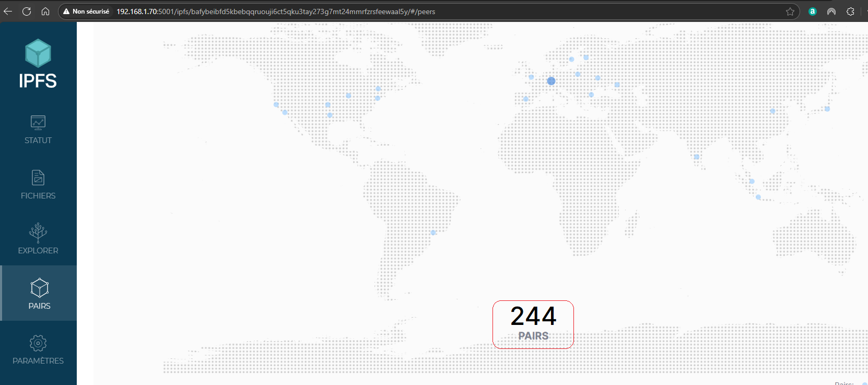Click the URL address bar text
This screenshot has width=868, height=385.
[276, 11]
